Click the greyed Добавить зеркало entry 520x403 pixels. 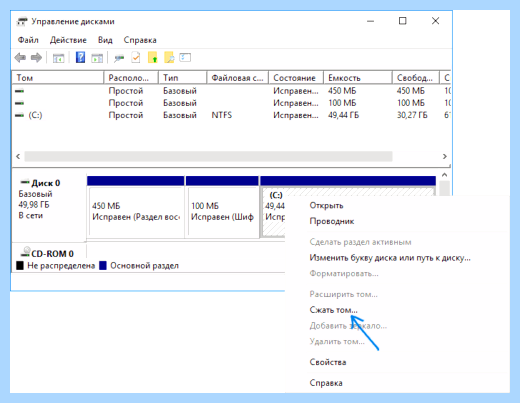coord(348,325)
